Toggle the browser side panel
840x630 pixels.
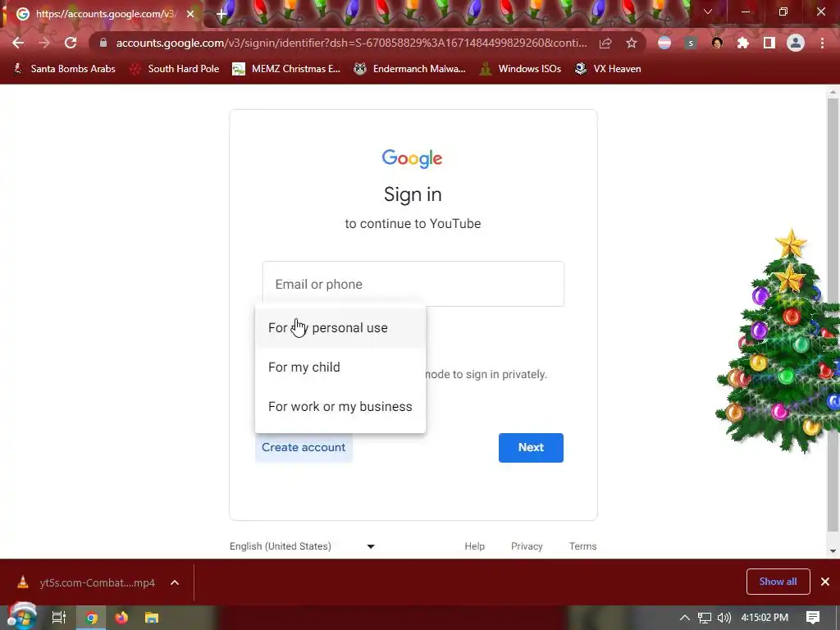click(769, 43)
